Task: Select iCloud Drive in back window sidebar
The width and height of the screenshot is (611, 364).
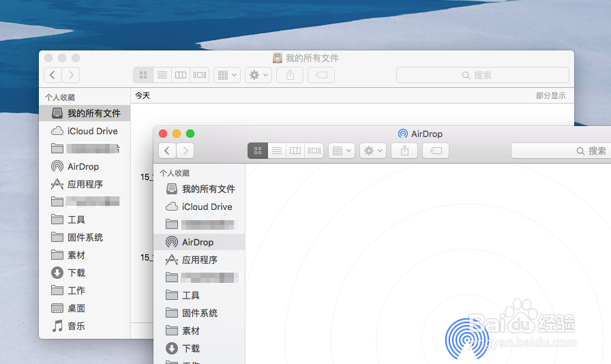Action: click(85, 131)
